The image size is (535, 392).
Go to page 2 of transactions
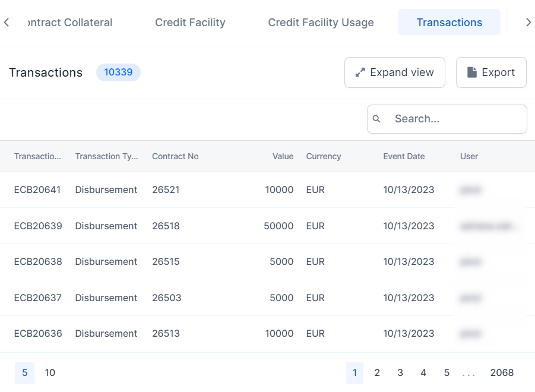[377, 373]
